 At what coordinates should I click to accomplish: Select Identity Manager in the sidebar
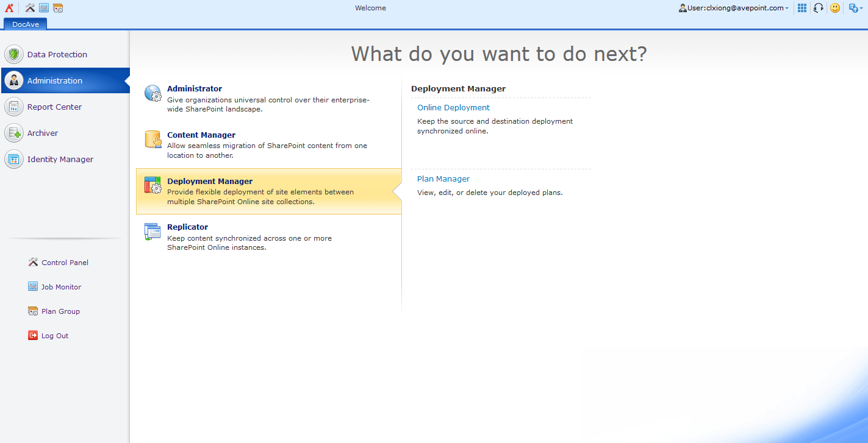coord(65,159)
